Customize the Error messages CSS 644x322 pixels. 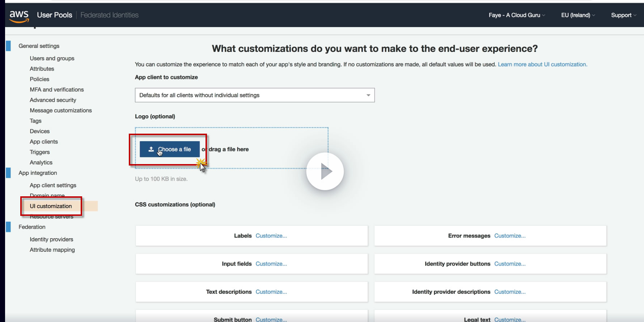coord(510,236)
